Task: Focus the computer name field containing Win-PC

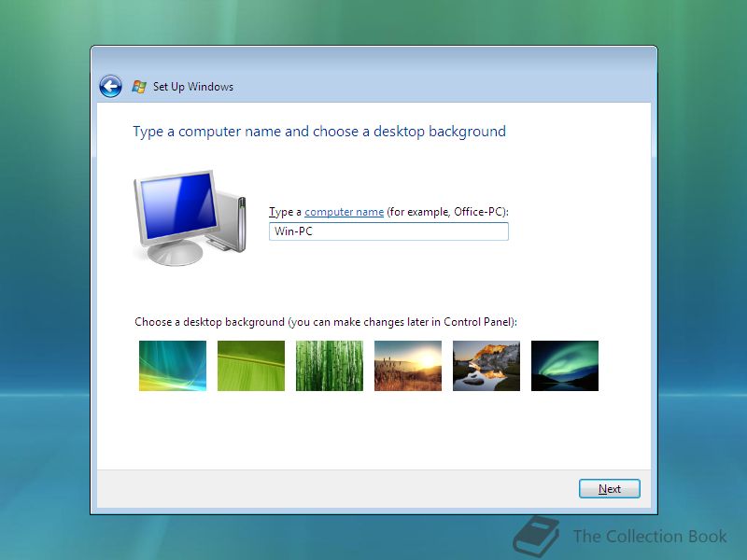Action: (x=388, y=231)
